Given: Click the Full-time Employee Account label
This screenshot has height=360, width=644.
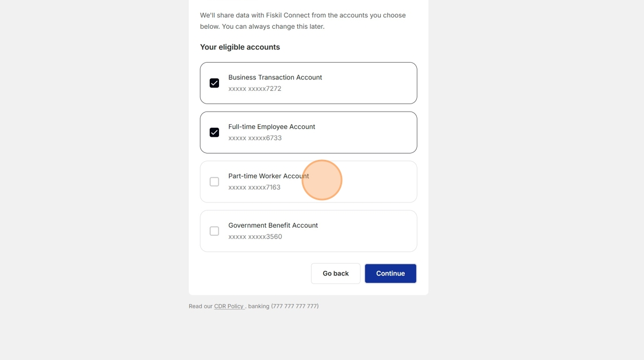Looking at the screenshot, I should point(271,127).
